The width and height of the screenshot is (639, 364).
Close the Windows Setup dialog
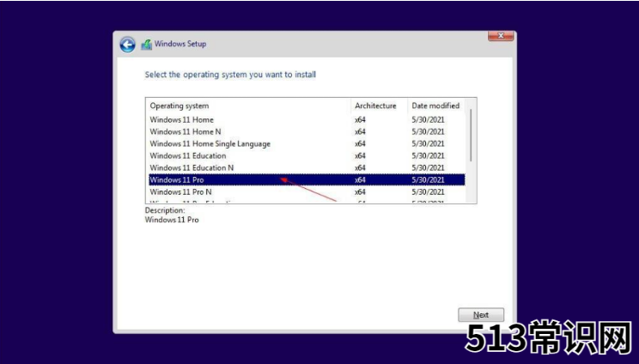(x=501, y=36)
